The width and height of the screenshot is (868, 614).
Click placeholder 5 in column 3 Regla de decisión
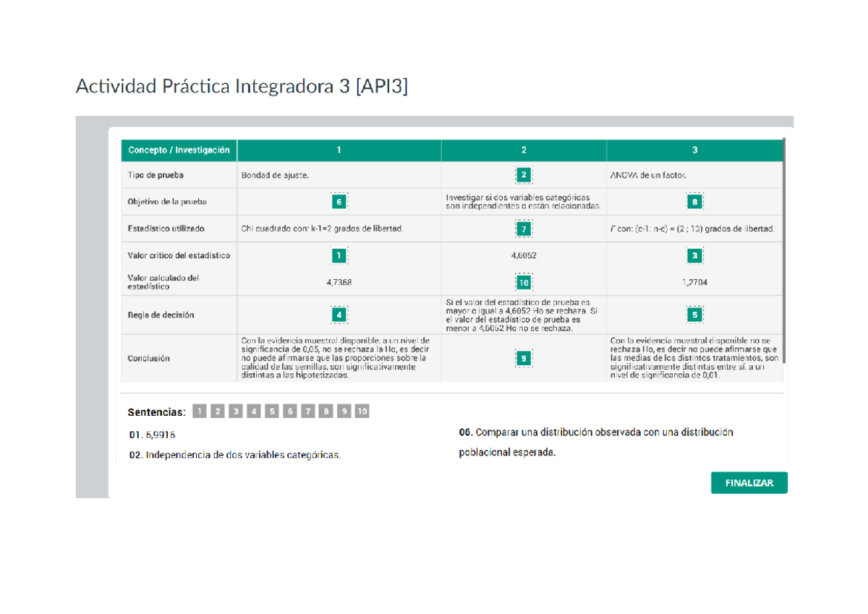(694, 314)
